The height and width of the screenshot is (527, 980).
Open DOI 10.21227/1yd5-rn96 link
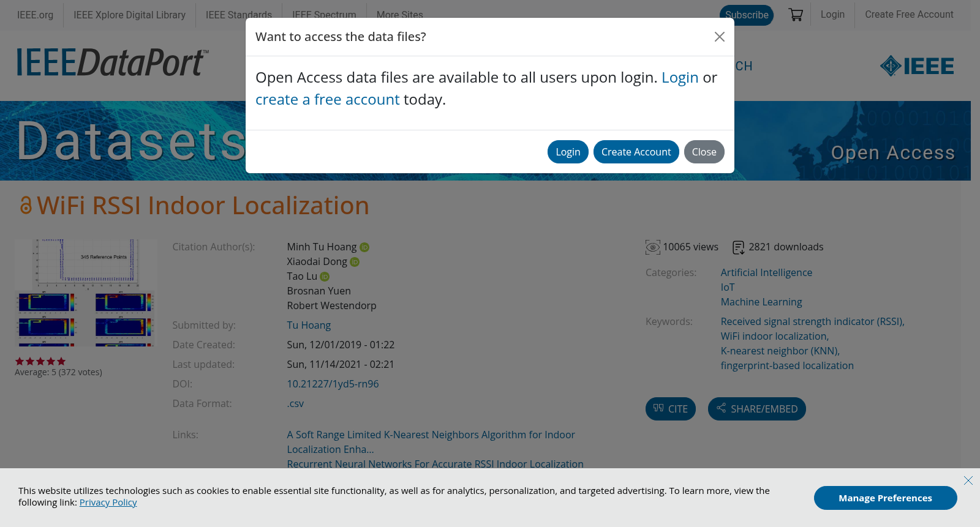(x=333, y=384)
